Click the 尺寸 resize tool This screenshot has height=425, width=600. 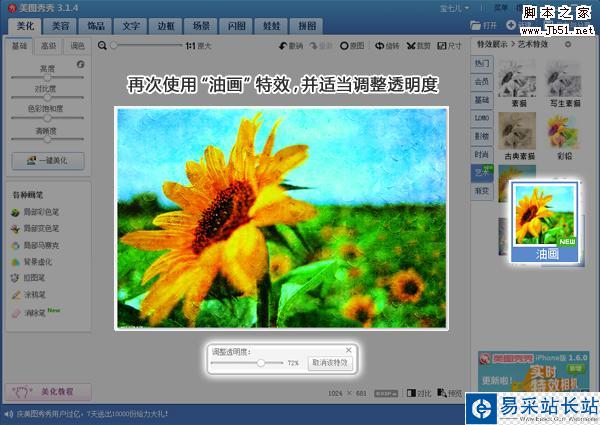click(x=449, y=46)
